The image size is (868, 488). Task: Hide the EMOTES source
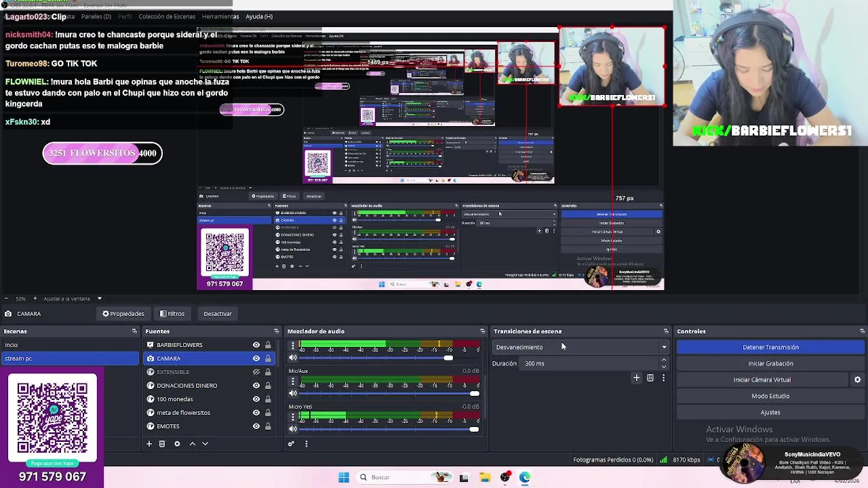click(256, 426)
